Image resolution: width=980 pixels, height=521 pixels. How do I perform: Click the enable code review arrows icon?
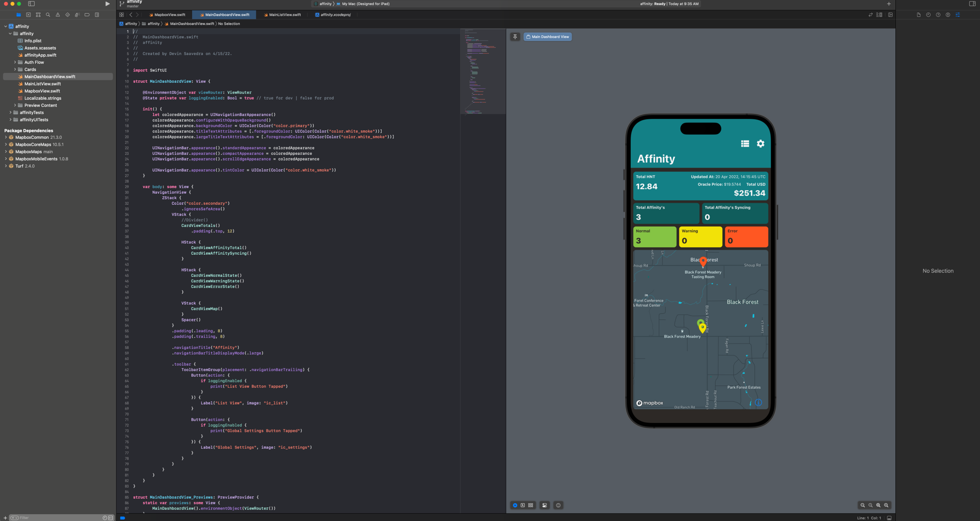click(x=870, y=15)
